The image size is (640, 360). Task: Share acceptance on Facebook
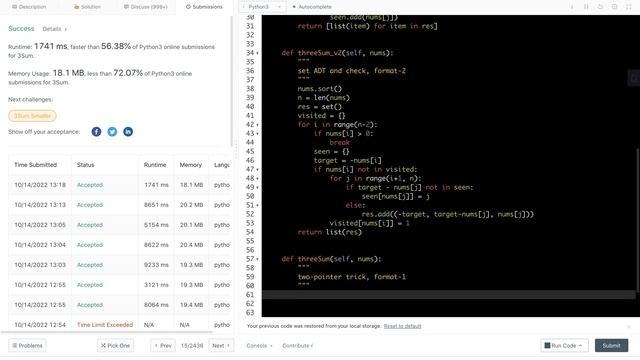point(96,132)
